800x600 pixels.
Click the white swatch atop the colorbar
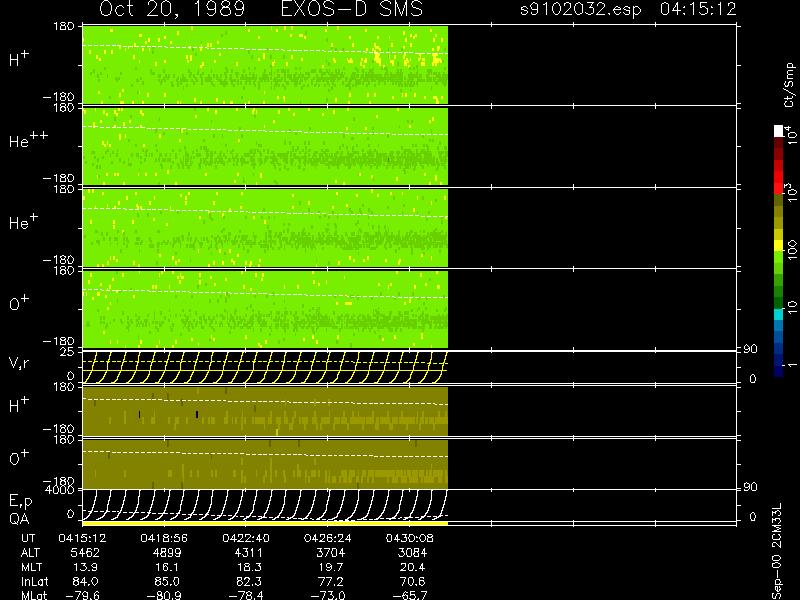pos(778,131)
